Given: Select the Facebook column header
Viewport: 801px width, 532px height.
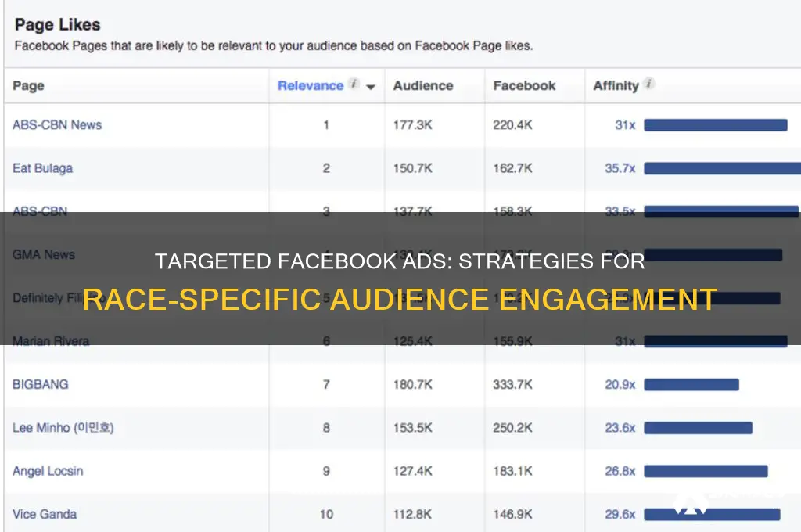Looking at the screenshot, I should click(x=524, y=86).
